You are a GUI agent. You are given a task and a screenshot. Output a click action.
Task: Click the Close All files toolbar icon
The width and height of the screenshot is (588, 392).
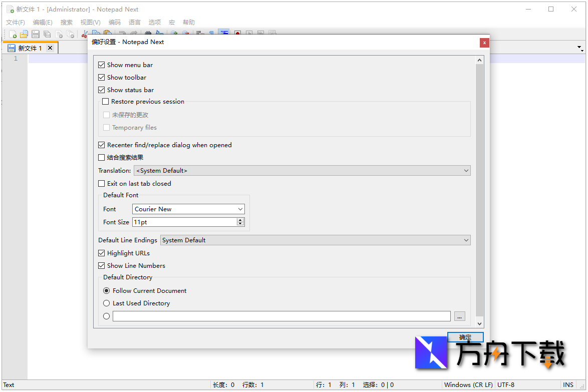pyautogui.click(x=71, y=34)
